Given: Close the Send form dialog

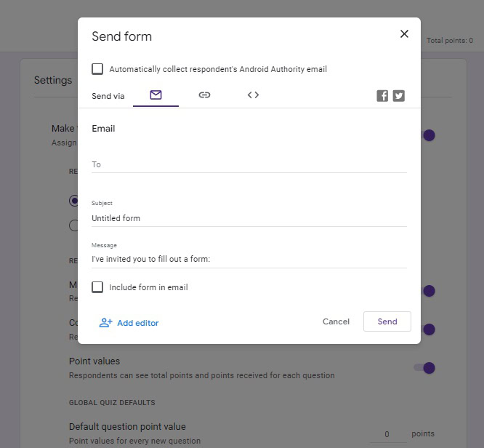Looking at the screenshot, I should click(404, 33).
